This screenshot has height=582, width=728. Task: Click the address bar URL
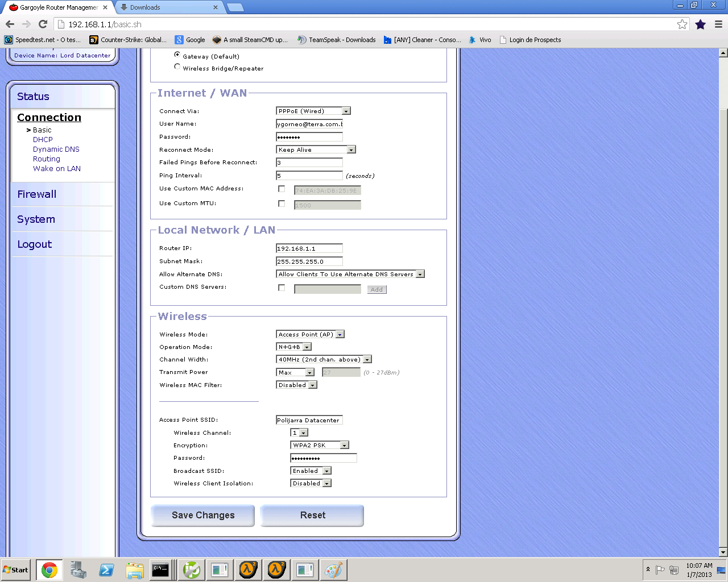click(x=105, y=24)
